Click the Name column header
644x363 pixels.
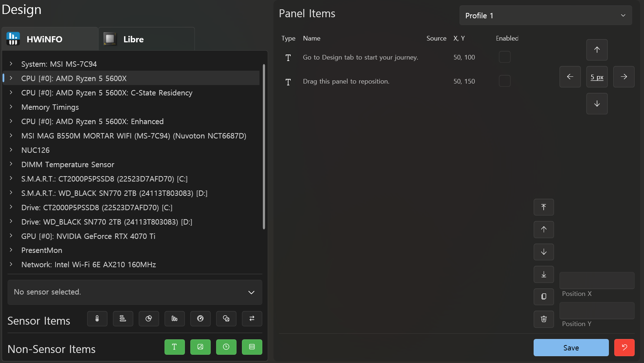[x=311, y=38]
